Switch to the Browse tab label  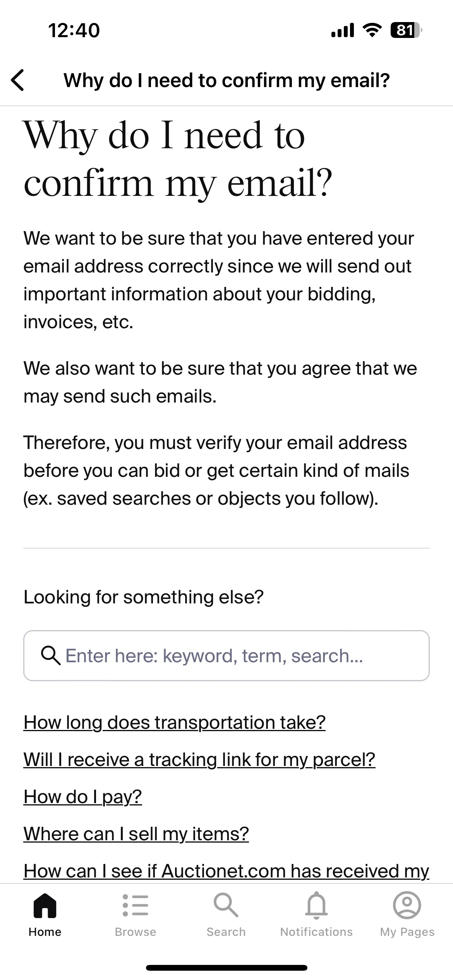[x=136, y=932]
